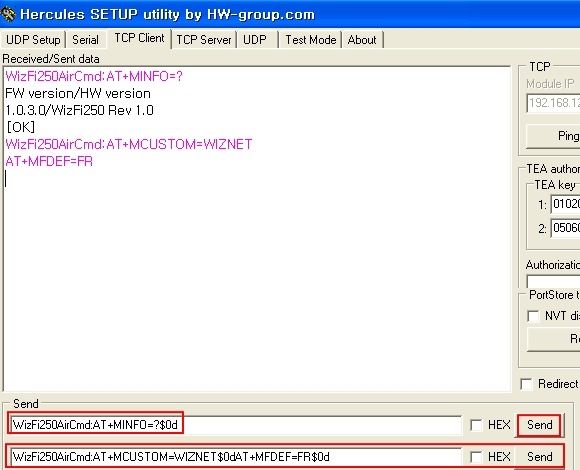Click 'WizFi250AirCmd:AT+MINFO=?' log line
The width and height of the screenshot is (580, 470).
(x=94, y=77)
